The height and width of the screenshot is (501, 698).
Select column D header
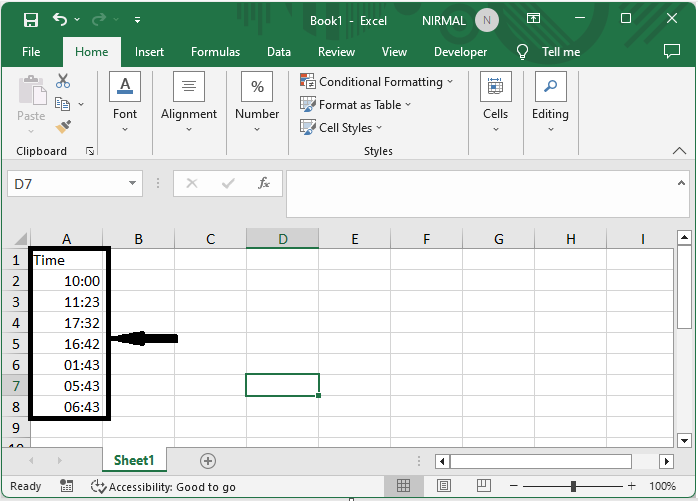[283, 239]
